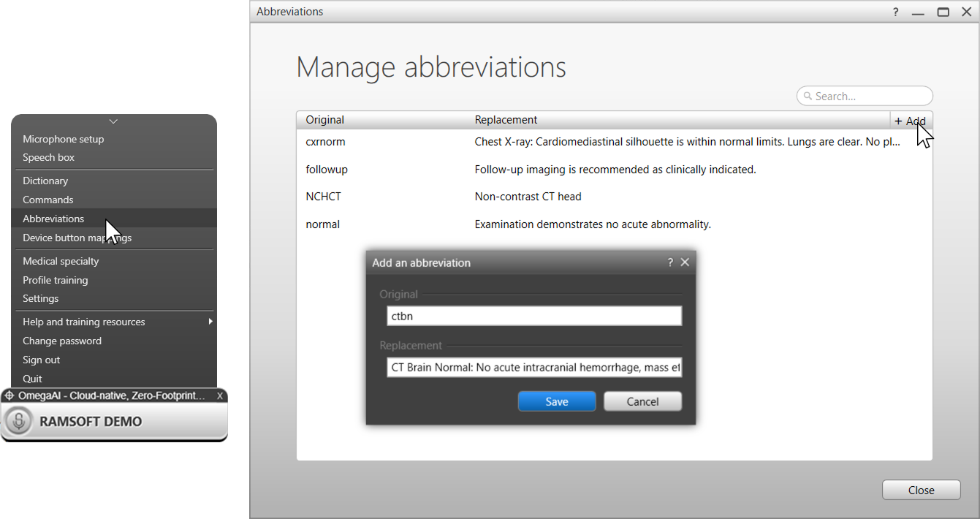Select the cxrnorm abbreviation row
Viewport: 980px width, 519px height.
click(614, 142)
